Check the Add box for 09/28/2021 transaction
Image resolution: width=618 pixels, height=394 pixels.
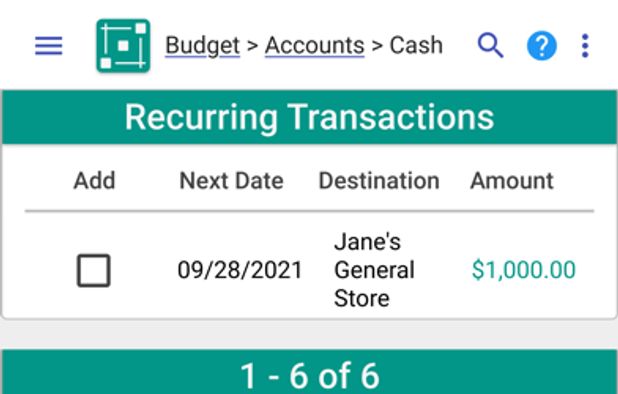pyautogui.click(x=93, y=270)
